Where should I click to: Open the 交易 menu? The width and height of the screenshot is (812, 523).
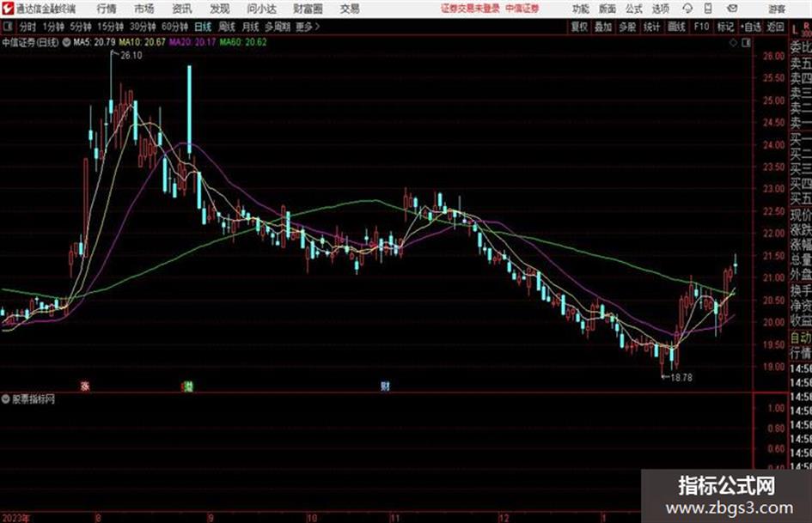[350, 9]
